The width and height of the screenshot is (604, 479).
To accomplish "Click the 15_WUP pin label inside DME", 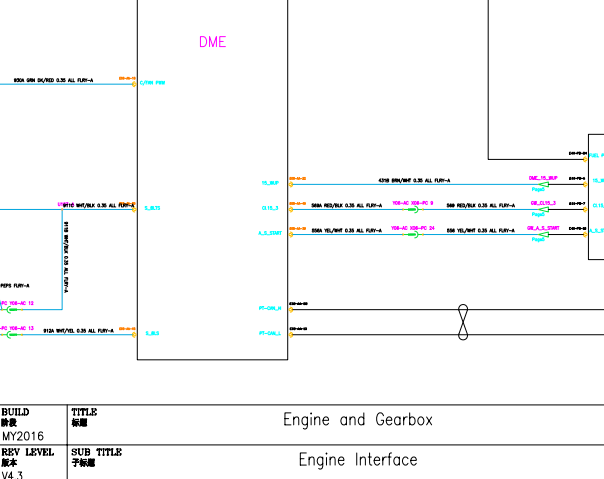I will [x=270, y=183].
